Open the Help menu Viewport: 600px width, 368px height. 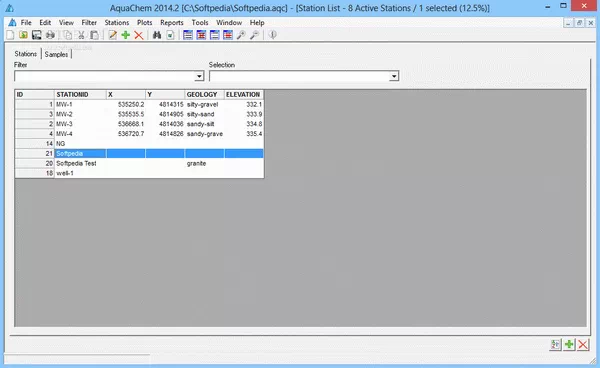point(257,23)
